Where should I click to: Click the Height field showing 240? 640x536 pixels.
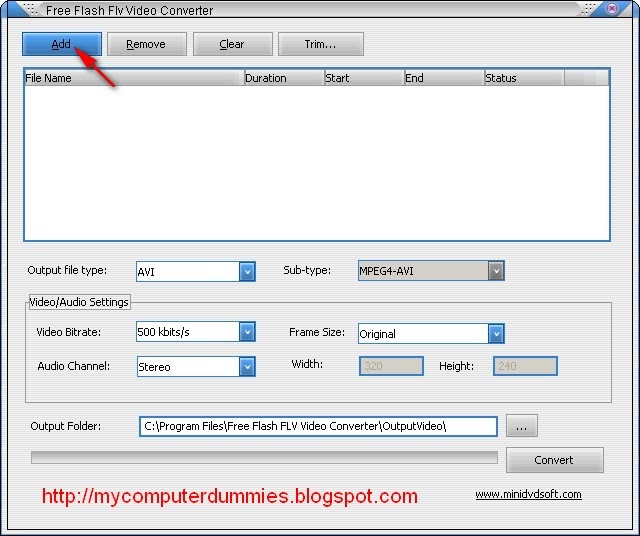click(x=525, y=366)
